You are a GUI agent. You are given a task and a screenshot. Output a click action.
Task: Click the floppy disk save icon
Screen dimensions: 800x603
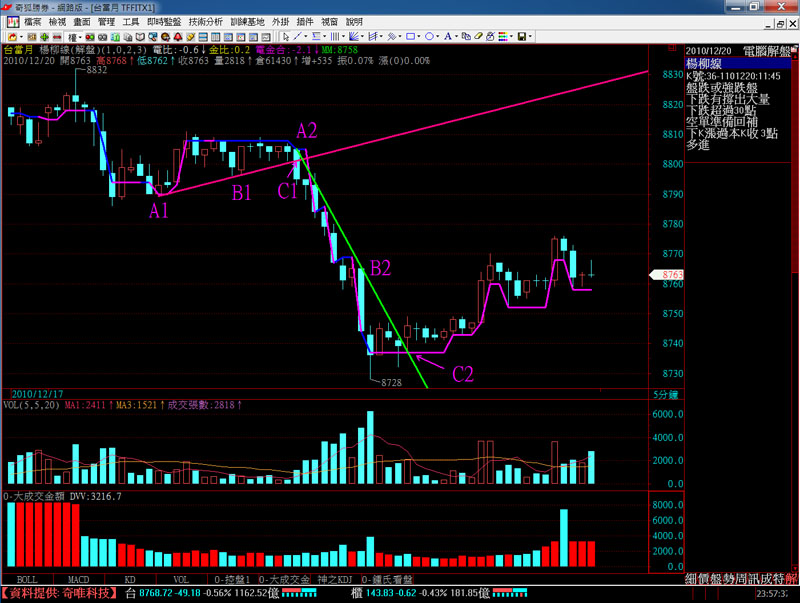[x=521, y=36]
